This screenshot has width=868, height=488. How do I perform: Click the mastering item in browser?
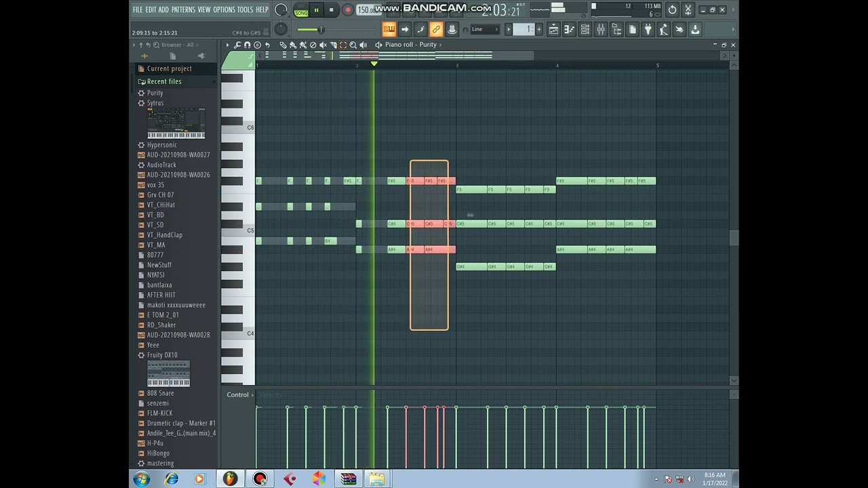[160, 464]
